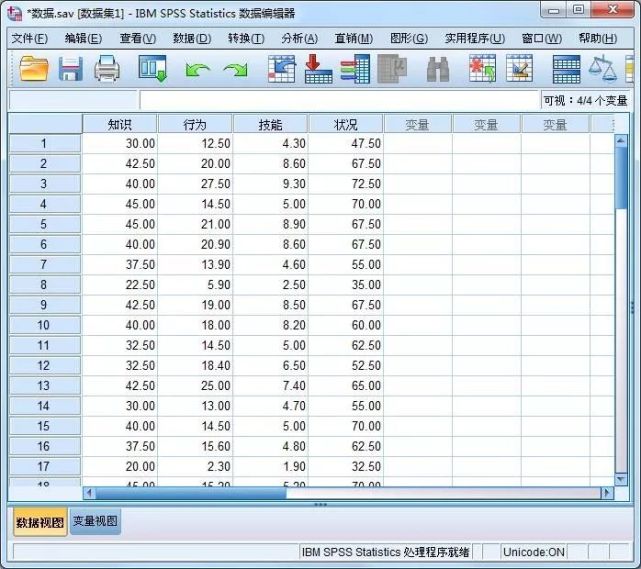Redo the action green arrow

(236, 69)
